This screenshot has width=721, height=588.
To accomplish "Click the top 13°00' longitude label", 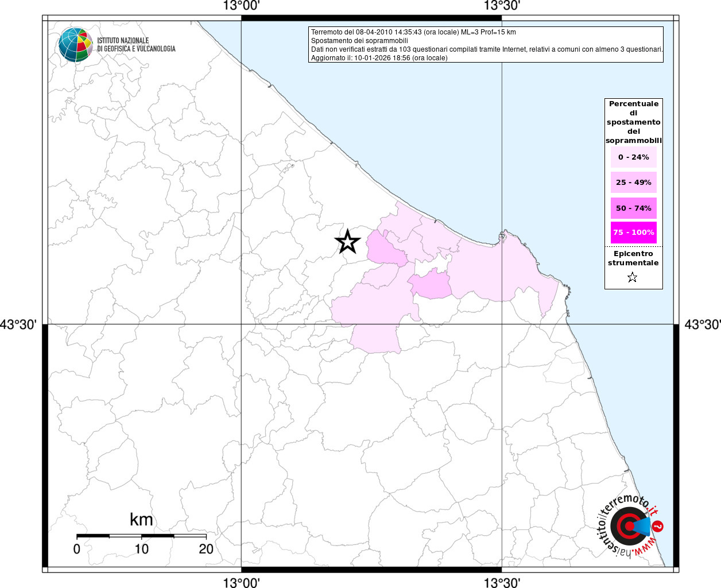I will tap(241, 6).
